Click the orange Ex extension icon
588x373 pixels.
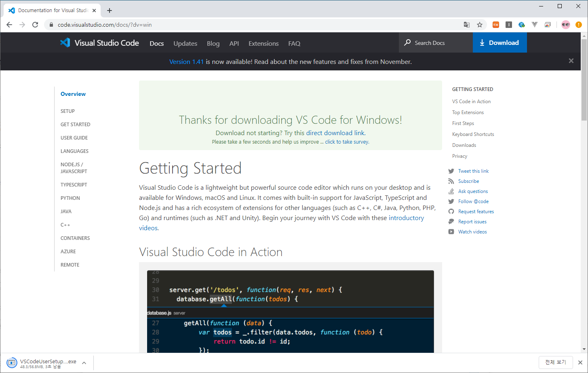click(x=496, y=25)
